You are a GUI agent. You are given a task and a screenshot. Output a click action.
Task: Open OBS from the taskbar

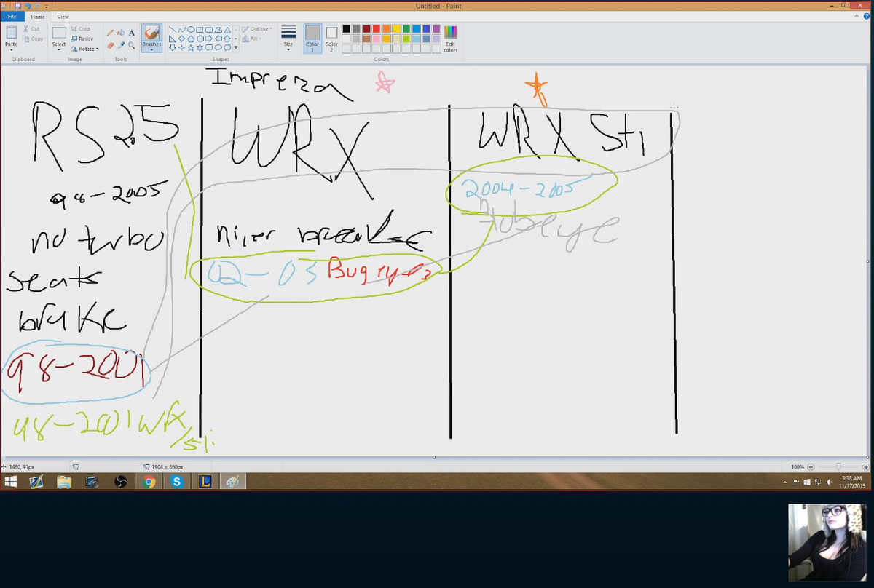(121, 482)
